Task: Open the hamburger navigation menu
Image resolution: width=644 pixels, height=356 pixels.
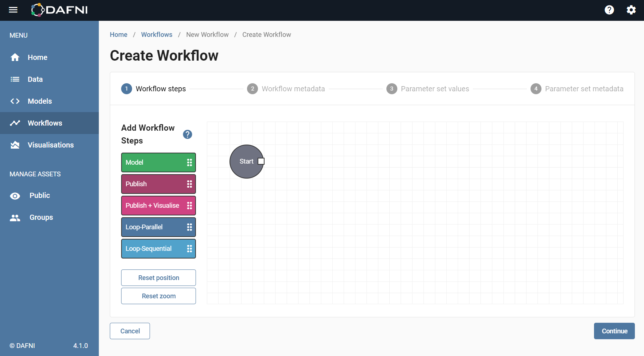Action: 13,10
